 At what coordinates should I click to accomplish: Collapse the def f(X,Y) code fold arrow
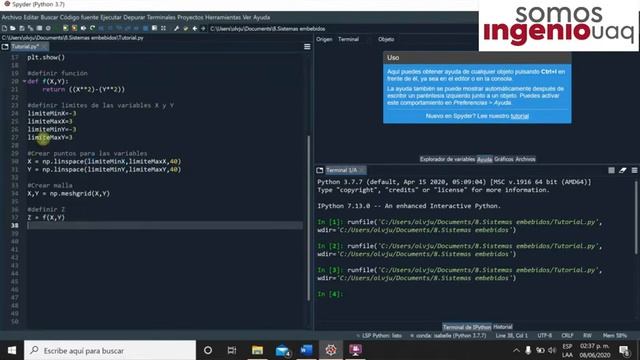pos(24,81)
